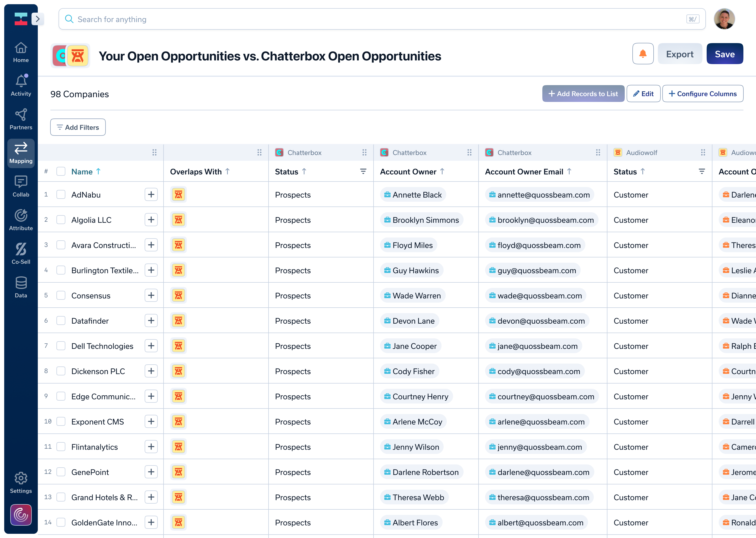
Task: Click the Add Filters button
Action: point(78,127)
